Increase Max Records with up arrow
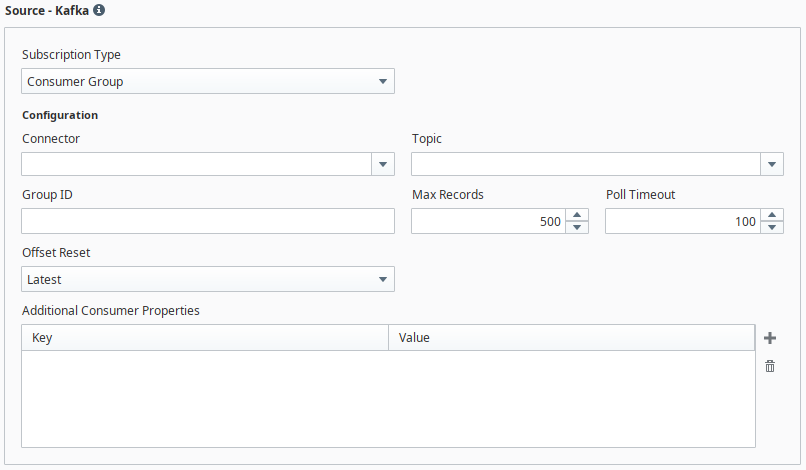 pos(577,215)
